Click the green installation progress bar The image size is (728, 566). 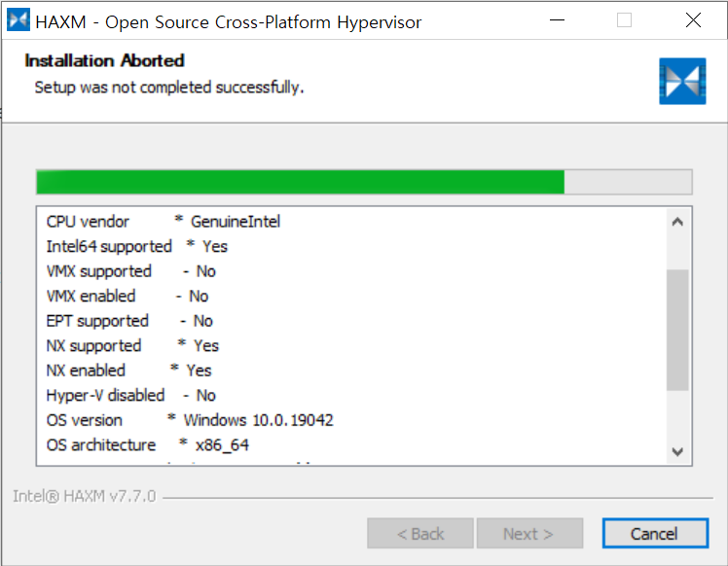(x=300, y=182)
